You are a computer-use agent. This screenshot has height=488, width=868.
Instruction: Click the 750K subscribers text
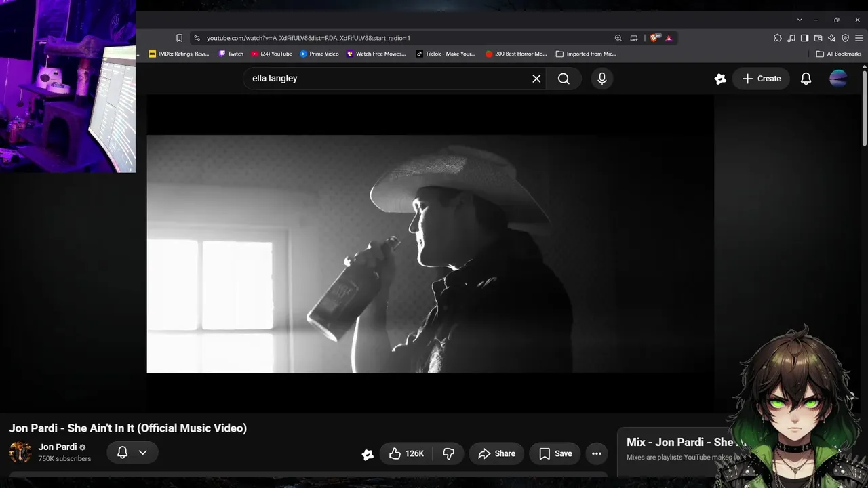pyautogui.click(x=64, y=459)
